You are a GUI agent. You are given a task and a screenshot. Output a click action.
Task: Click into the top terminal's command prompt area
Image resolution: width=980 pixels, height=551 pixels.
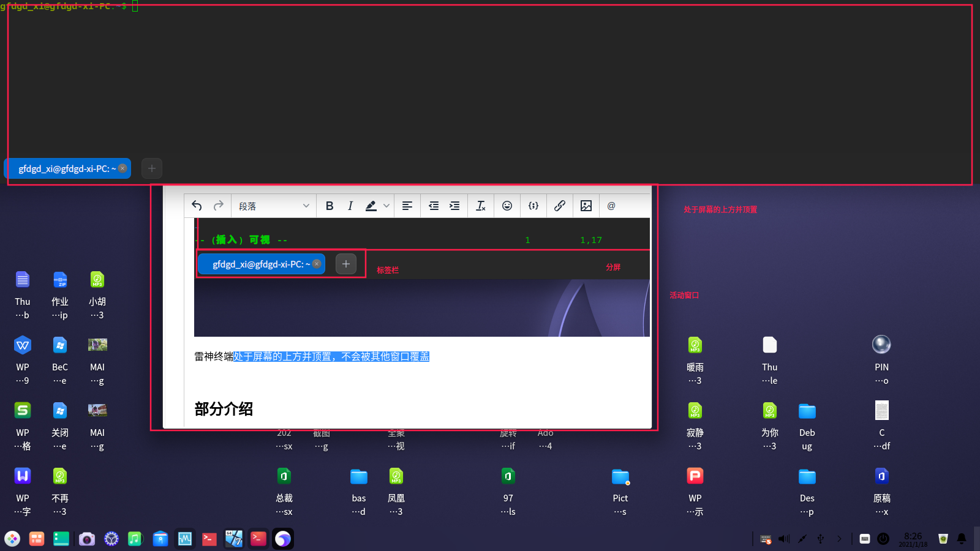click(x=490, y=80)
